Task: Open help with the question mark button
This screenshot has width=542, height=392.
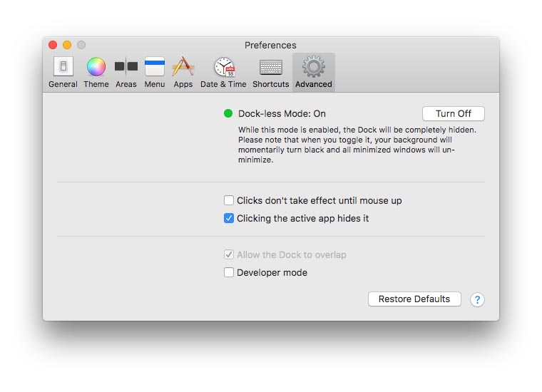Action: pos(477,299)
